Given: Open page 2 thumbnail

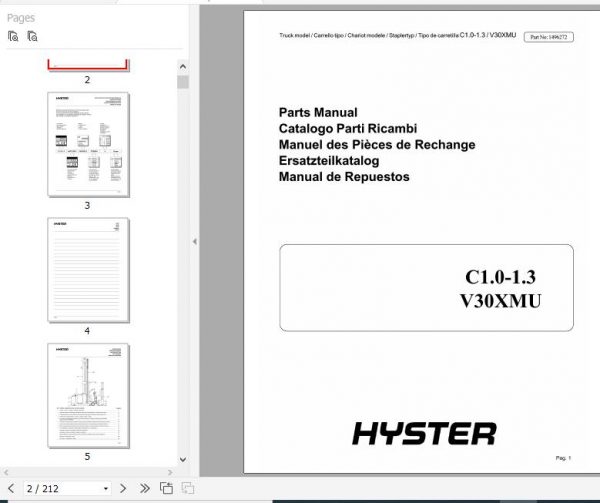Looking at the screenshot, I should click(x=88, y=65).
